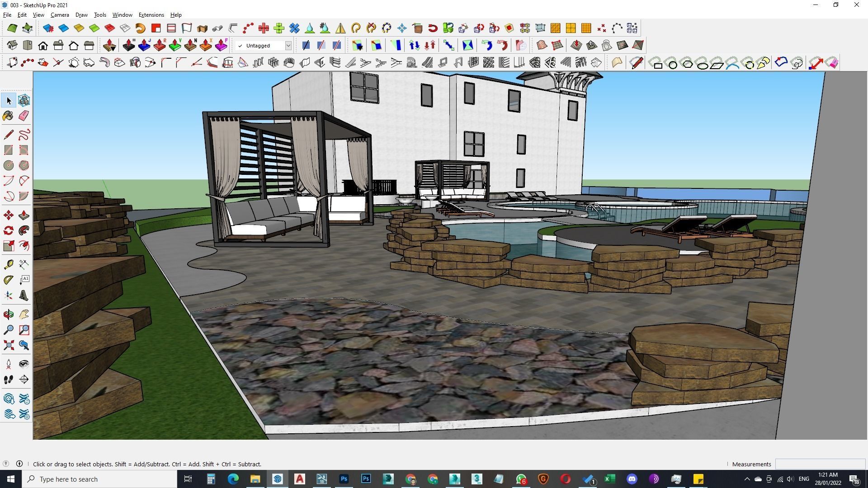Activate the Paint Bucket tool

(x=9, y=116)
